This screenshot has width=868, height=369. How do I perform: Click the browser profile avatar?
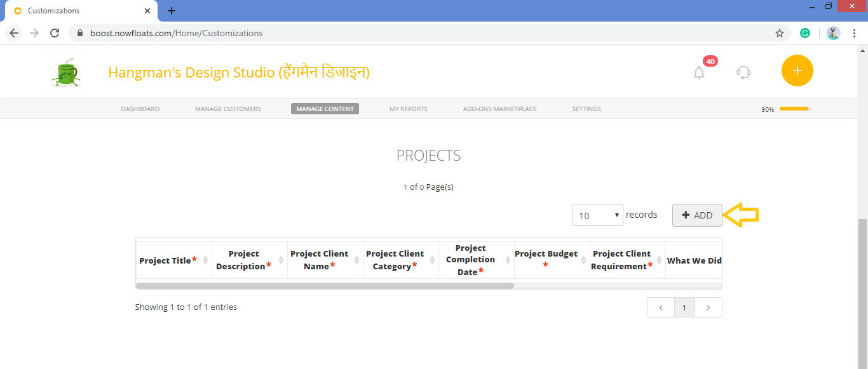point(833,32)
